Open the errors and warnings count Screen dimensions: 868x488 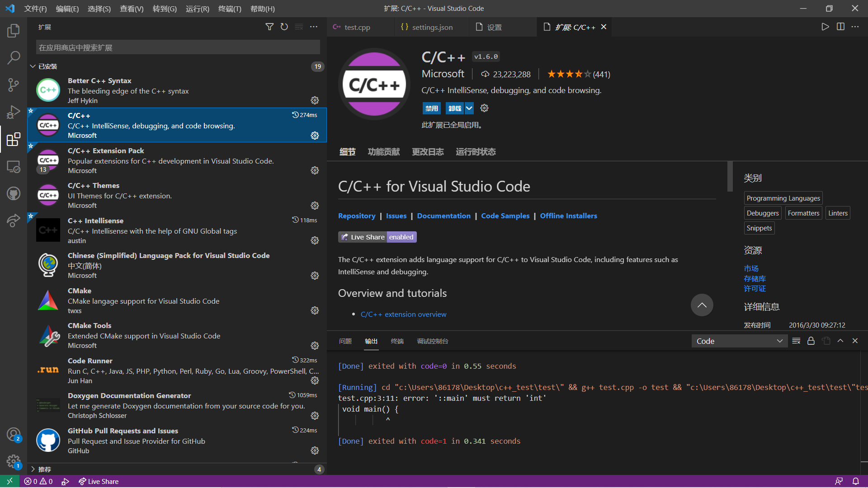pyautogui.click(x=38, y=482)
